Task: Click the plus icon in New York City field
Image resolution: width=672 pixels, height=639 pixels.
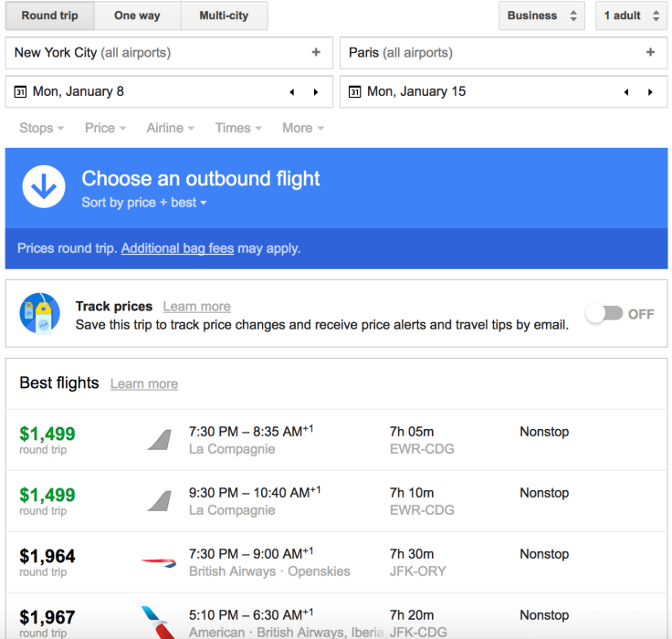Action: pos(316,53)
